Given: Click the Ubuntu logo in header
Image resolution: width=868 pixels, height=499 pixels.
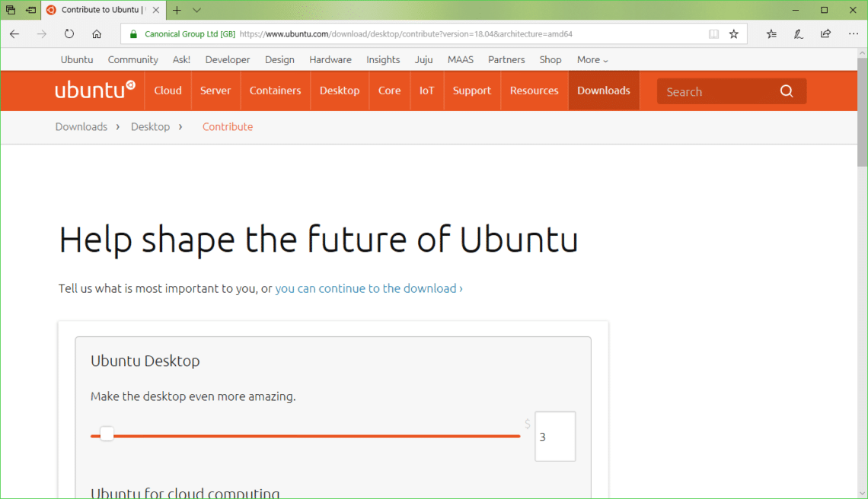Looking at the screenshot, I should tap(95, 90).
